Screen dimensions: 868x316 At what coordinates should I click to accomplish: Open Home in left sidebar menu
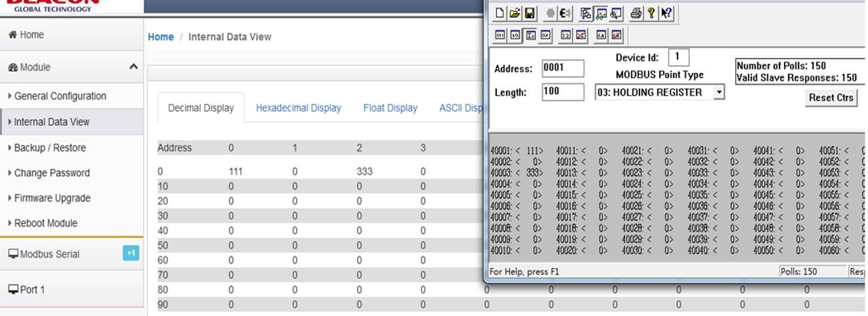tap(72, 35)
